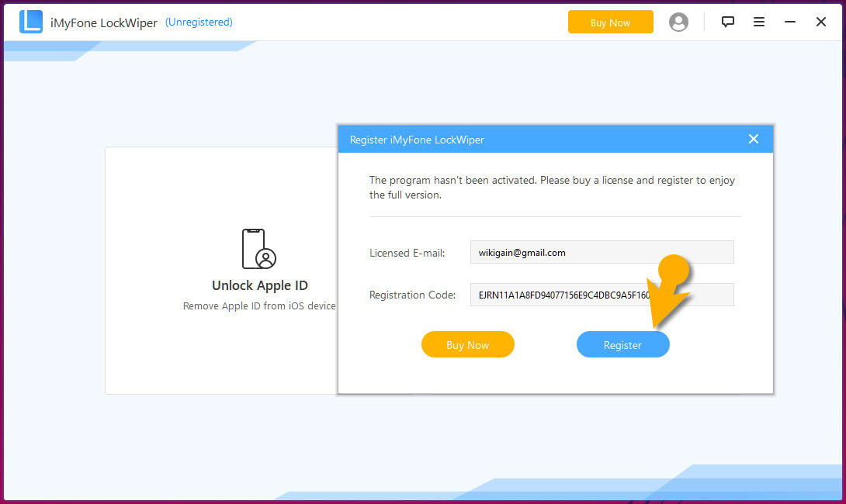Focus the Licensed E-mail input field
Screen dimensions: 846x504
(602, 252)
